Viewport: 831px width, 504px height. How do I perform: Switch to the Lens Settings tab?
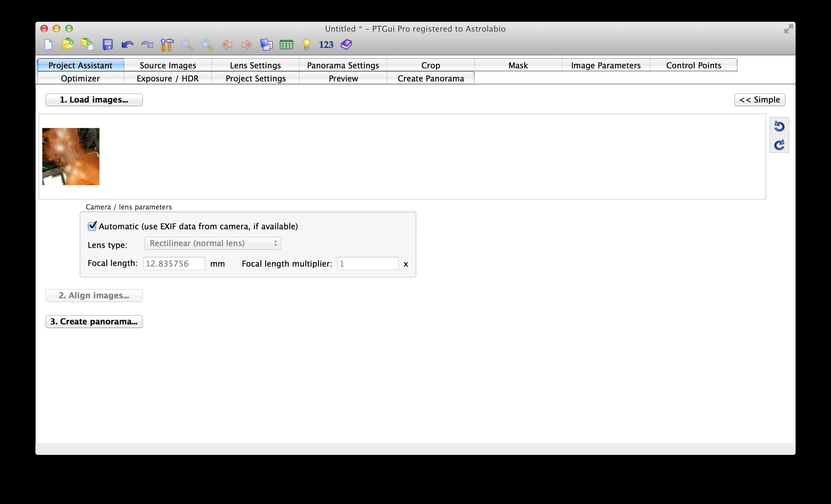255,65
